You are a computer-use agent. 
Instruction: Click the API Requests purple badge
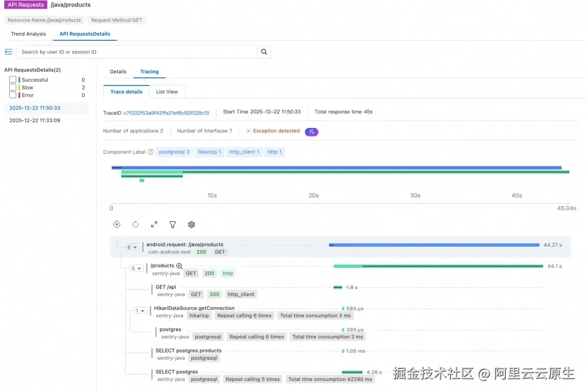26,5
